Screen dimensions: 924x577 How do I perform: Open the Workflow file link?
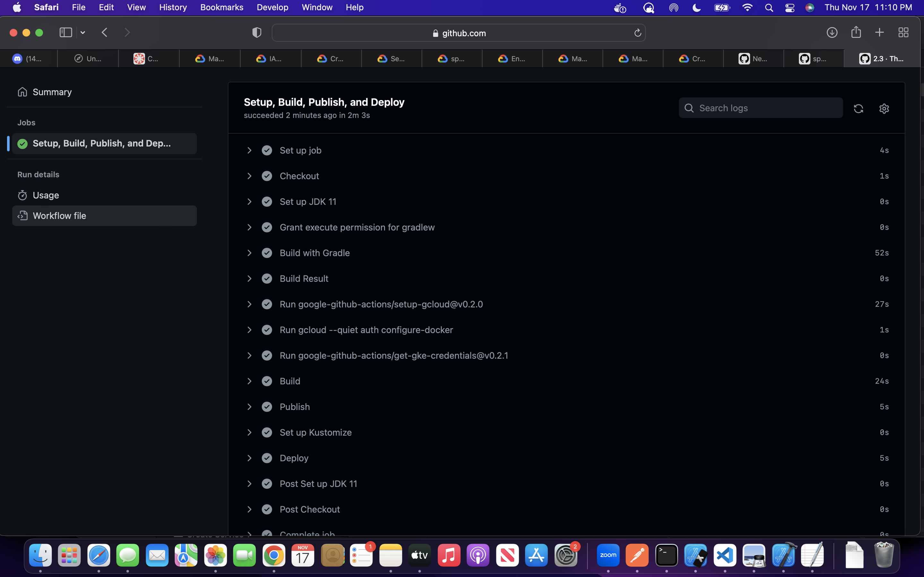59,216
